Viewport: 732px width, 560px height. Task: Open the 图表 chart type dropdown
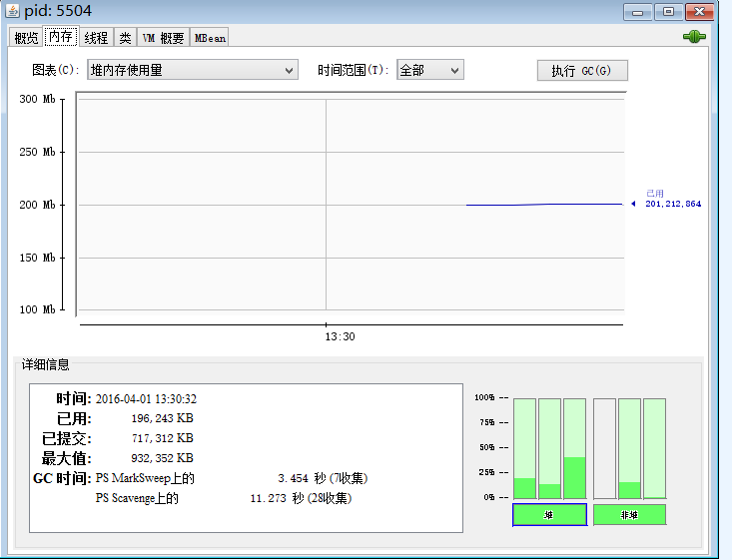[193, 70]
